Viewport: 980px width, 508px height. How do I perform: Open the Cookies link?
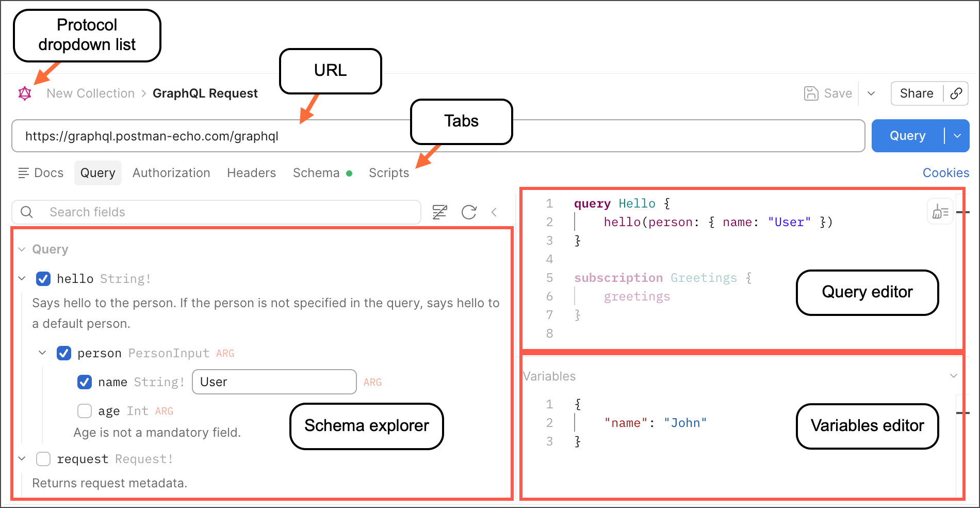945,173
